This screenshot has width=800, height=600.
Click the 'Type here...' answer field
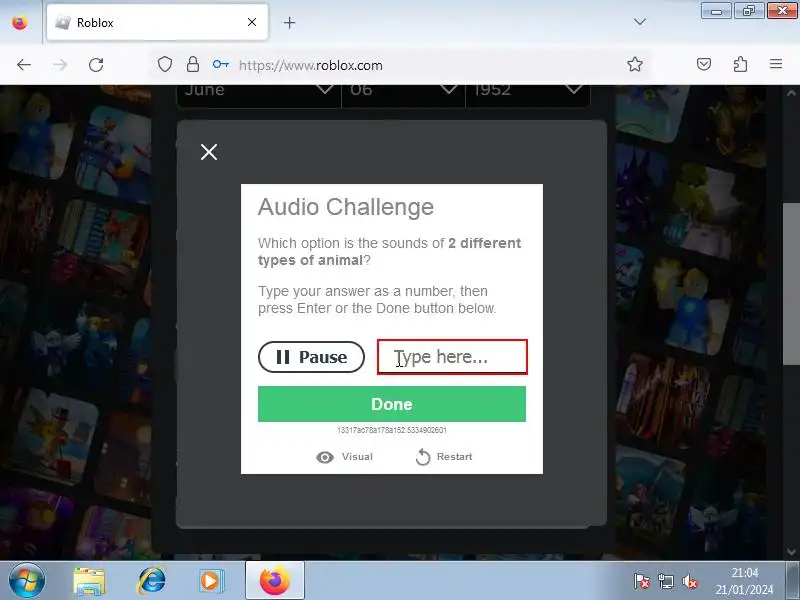(452, 357)
